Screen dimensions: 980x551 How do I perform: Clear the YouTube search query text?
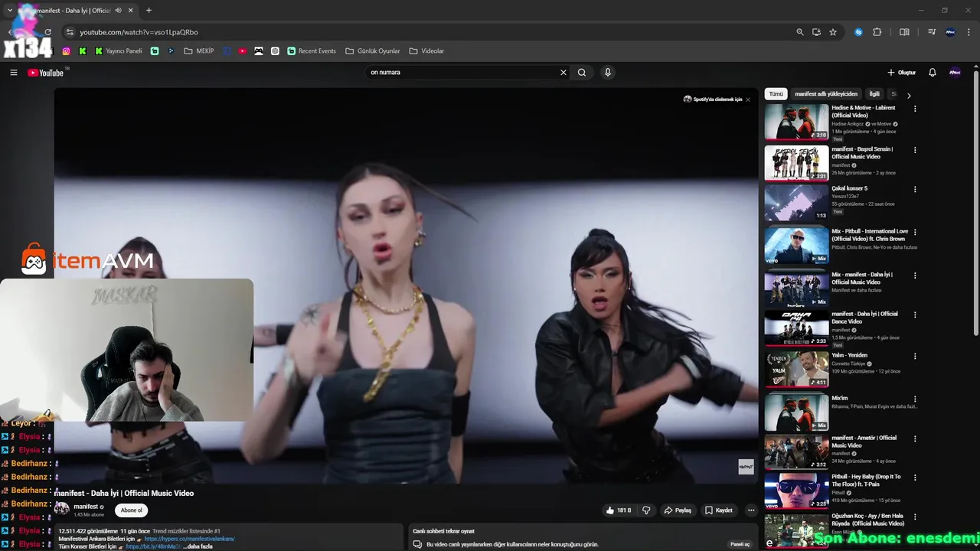tap(563, 73)
